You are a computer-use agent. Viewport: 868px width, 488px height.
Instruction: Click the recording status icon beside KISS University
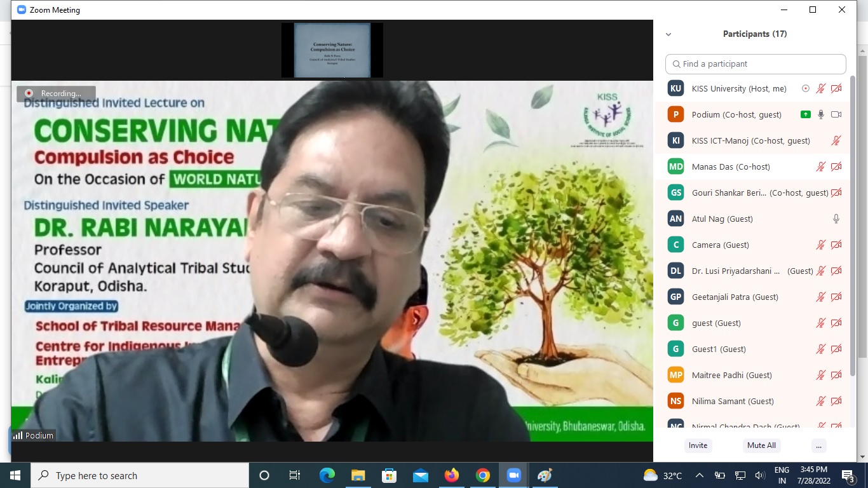[806, 88]
